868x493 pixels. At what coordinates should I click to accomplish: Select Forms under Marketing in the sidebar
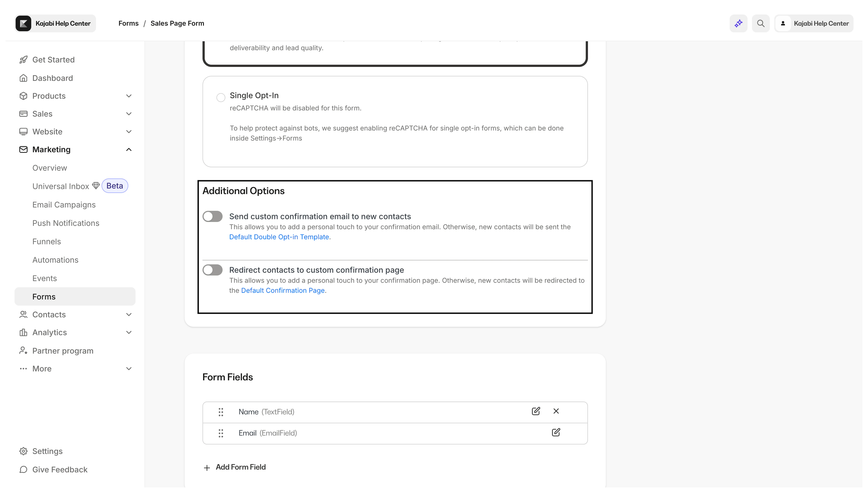click(44, 296)
